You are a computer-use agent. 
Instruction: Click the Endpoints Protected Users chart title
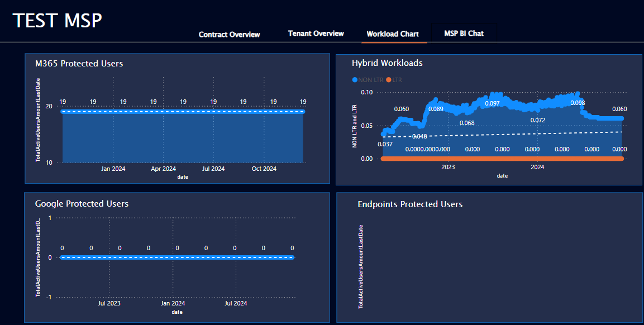[x=410, y=204]
